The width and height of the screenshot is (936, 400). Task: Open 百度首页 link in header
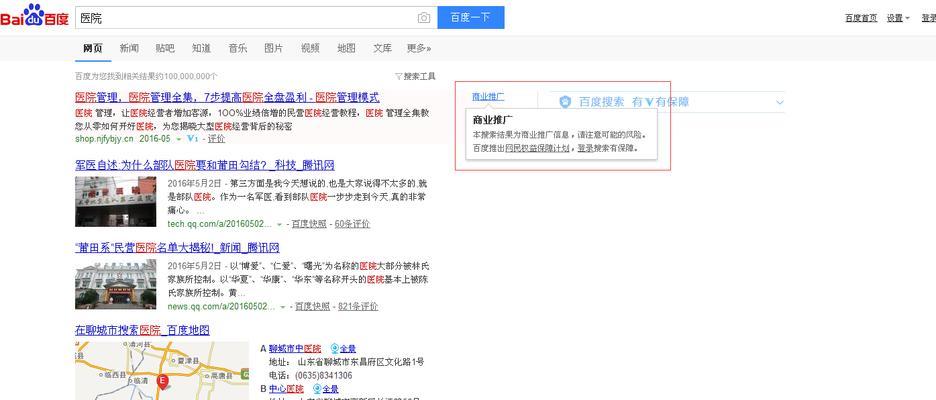(861, 18)
